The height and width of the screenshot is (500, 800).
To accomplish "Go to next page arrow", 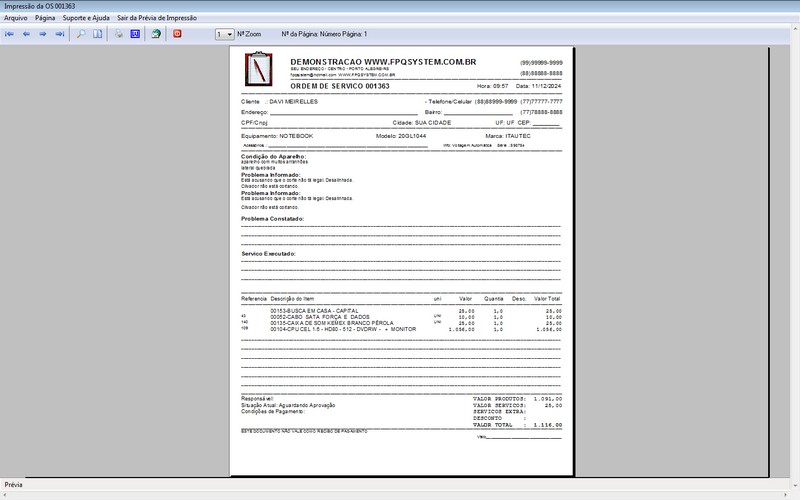I will click(x=43, y=34).
